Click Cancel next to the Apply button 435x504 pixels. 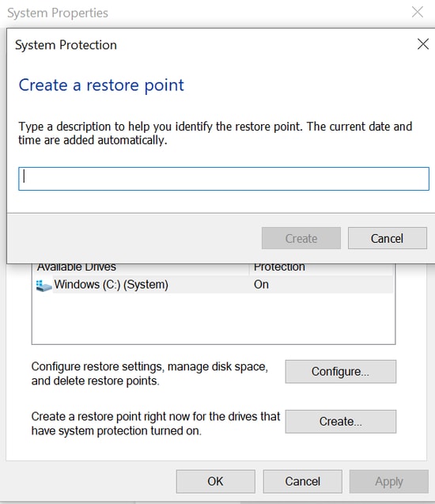302,481
